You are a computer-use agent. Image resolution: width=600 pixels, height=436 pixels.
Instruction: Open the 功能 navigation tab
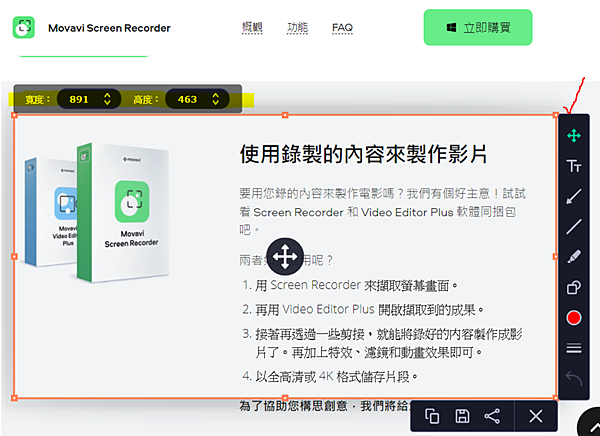[x=297, y=28]
